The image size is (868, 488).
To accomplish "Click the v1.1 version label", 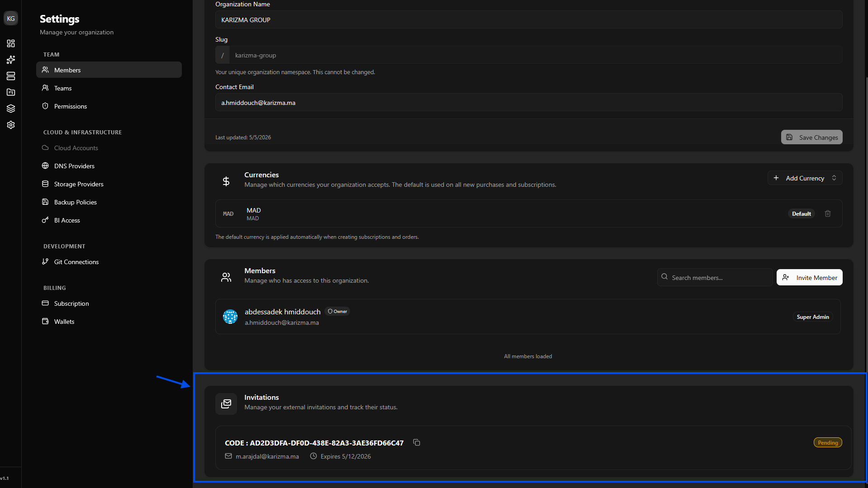I will click(5, 479).
